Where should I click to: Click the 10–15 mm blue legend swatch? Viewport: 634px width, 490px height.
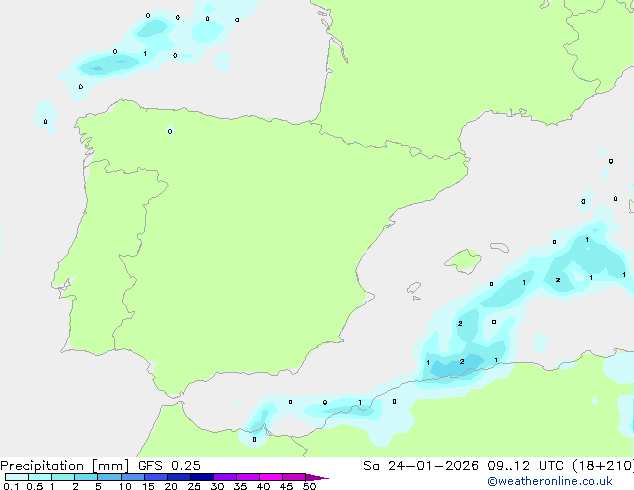coord(133,477)
